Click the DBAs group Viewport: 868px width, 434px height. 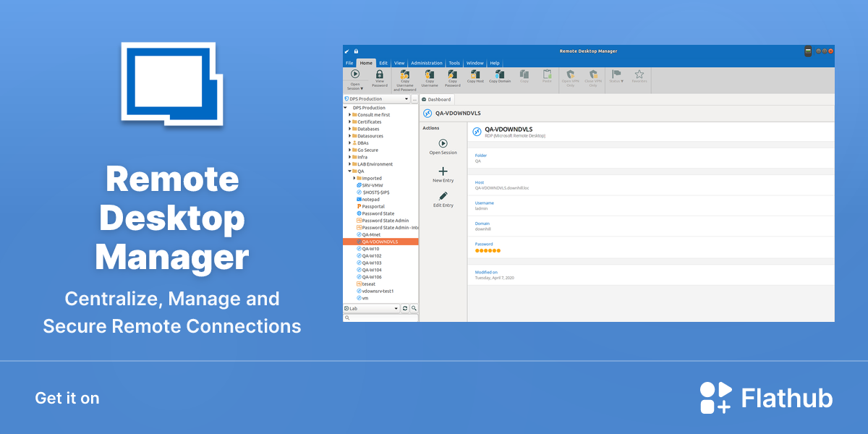360,143
